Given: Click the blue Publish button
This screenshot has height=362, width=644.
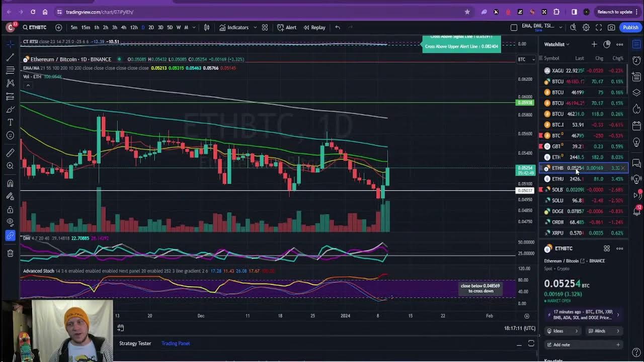Looking at the screenshot, I should coord(630,28).
